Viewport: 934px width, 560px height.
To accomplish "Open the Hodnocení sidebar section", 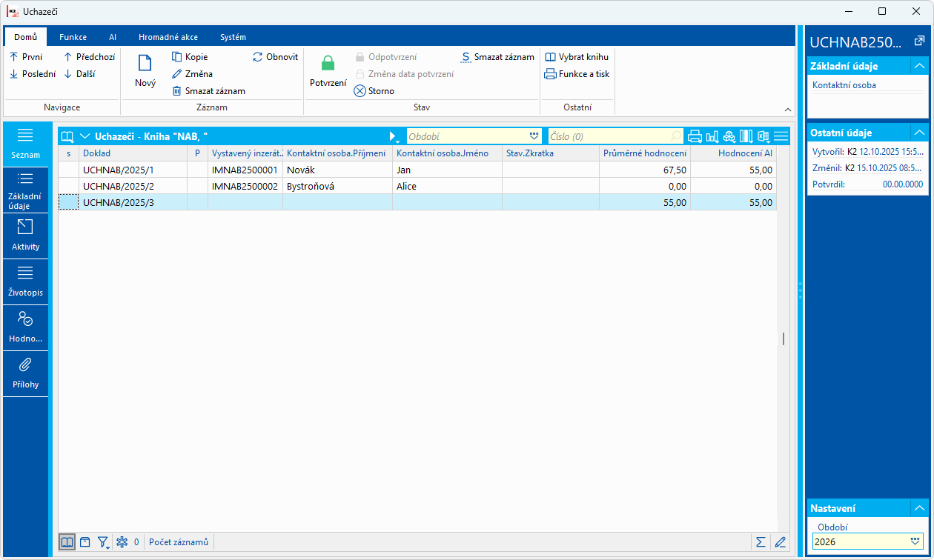I will (x=26, y=328).
